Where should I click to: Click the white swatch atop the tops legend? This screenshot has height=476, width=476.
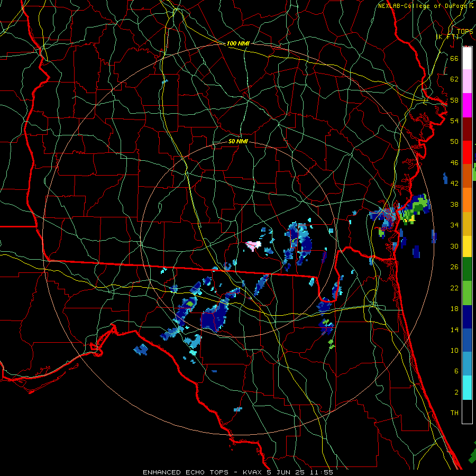[x=467, y=58]
